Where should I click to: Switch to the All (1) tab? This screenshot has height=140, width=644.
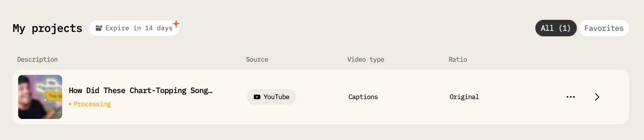pos(556,28)
